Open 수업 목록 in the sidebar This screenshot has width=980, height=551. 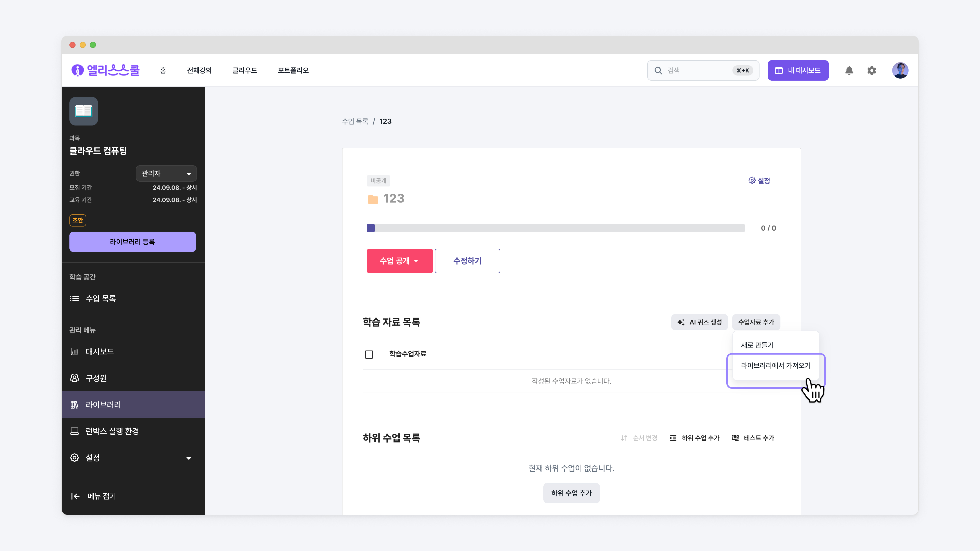(133, 298)
